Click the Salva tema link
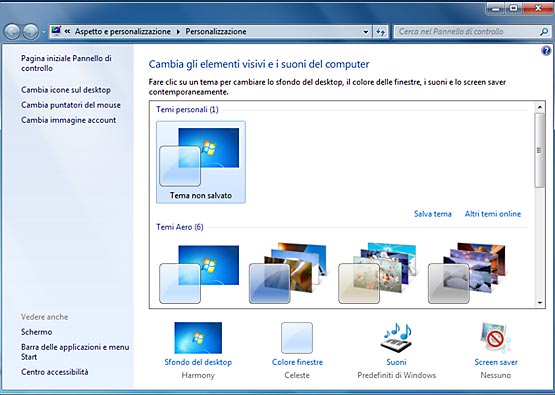 click(x=433, y=214)
